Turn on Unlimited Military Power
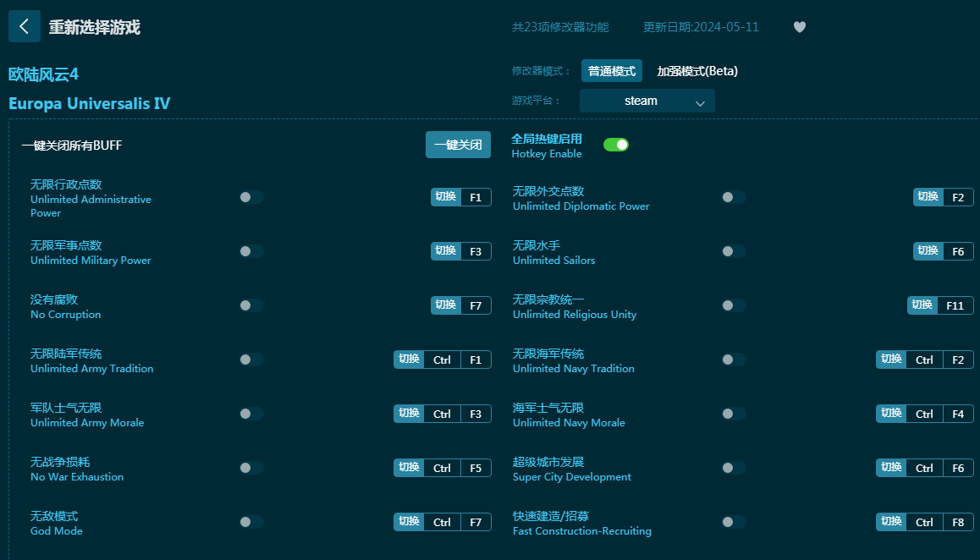Screen dimensions: 980x560 [251, 251]
